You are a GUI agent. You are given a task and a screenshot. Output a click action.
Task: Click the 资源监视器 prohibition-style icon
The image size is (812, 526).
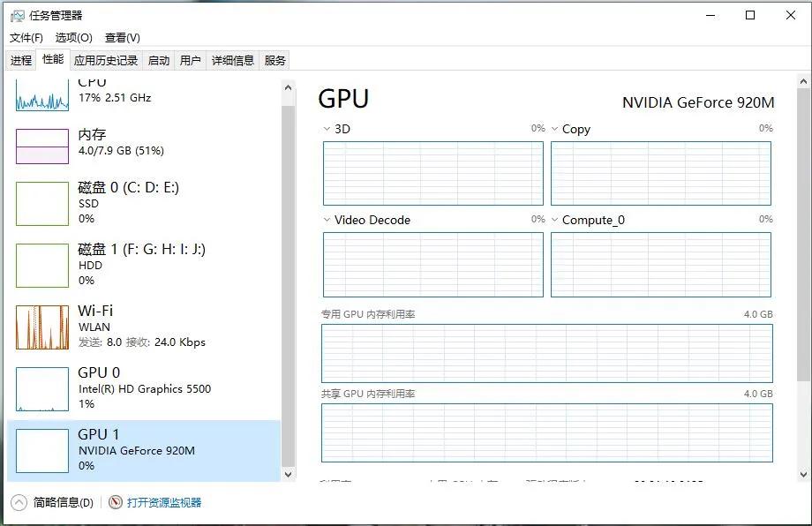(x=115, y=501)
